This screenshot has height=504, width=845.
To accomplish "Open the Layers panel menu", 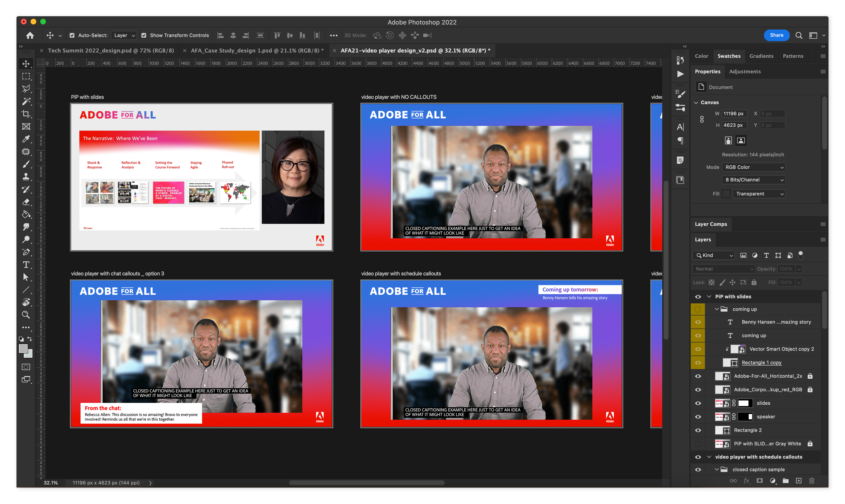I will (823, 239).
